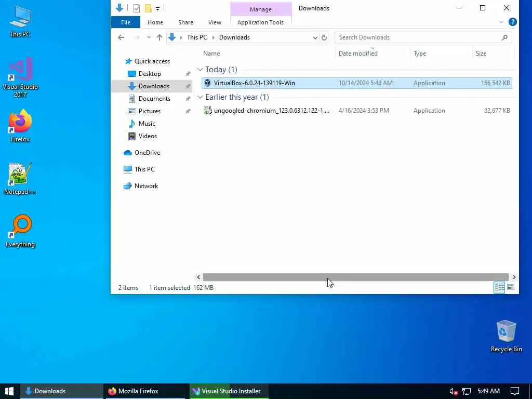Screen dimensions: 532x399
Task: Select Quick access in the navigation pane
Action: pos(152,61)
